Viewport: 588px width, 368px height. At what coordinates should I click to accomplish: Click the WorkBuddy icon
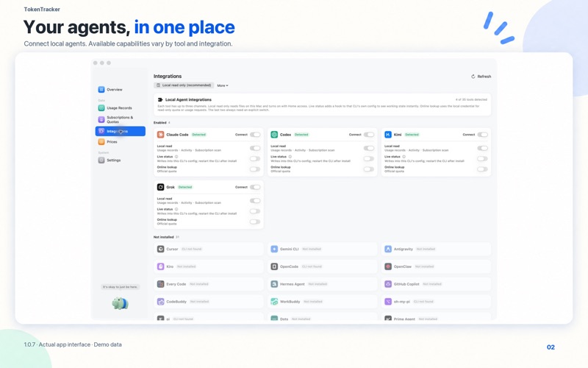[274, 302]
